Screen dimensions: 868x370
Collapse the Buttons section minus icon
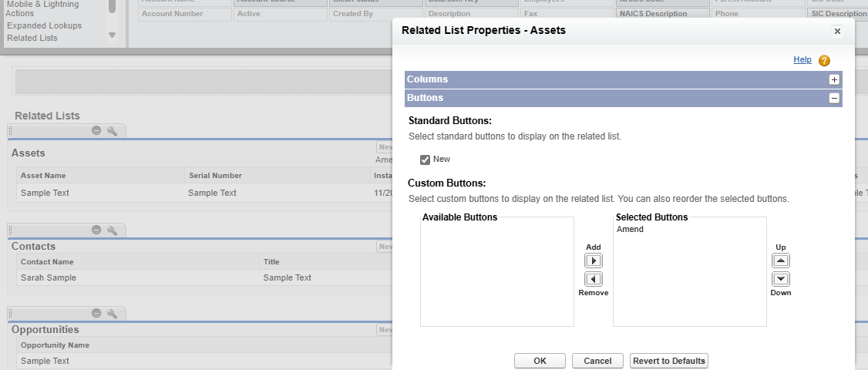tap(833, 98)
